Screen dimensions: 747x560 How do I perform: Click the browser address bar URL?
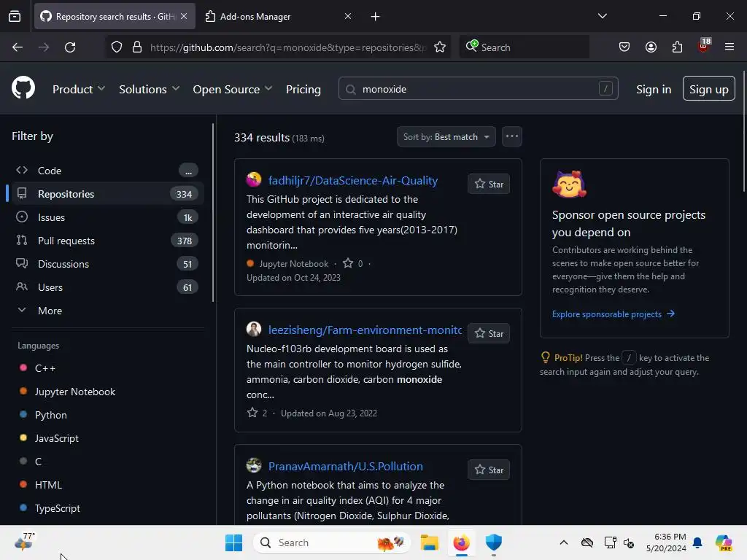point(287,47)
